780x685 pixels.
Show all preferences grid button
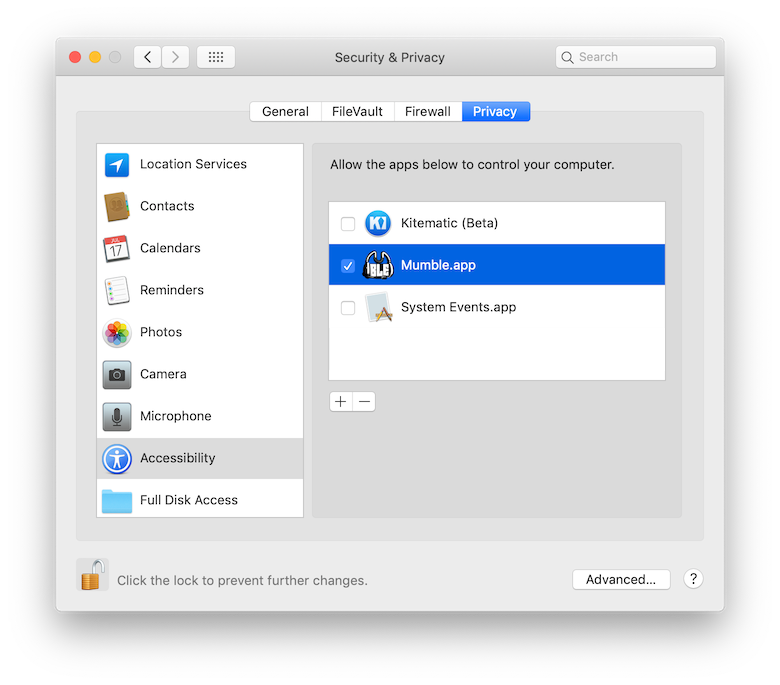216,57
